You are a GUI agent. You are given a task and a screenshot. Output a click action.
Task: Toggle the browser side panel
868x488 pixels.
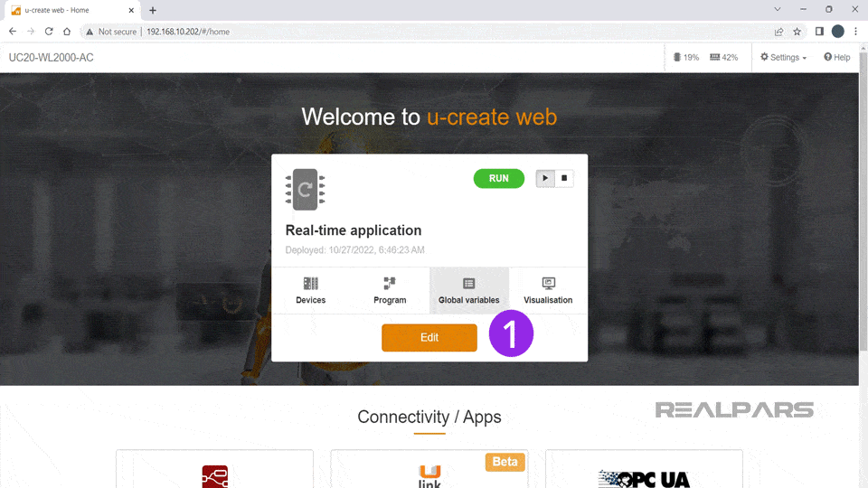[819, 32]
